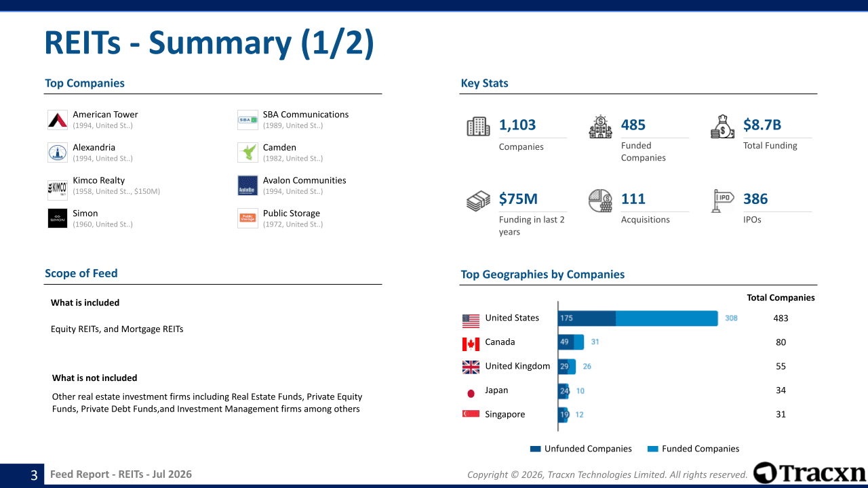Open the Alexandria company link

(x=94, y=147)
